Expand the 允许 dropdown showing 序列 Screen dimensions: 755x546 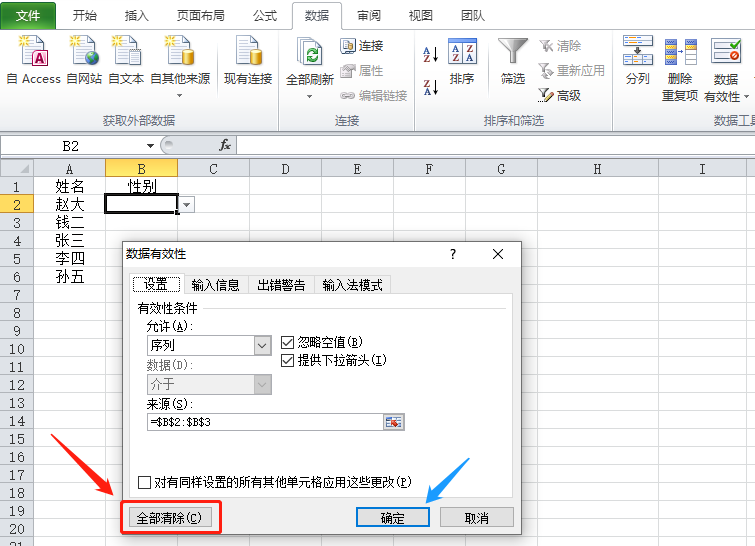click(262, 345)
